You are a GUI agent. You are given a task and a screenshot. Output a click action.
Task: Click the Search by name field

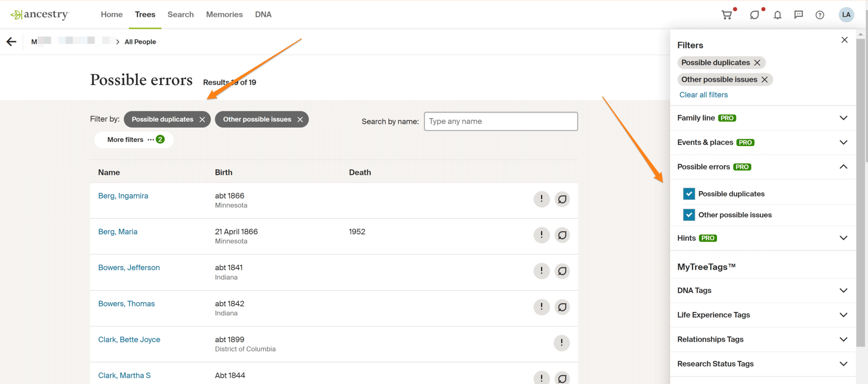(501, 121)
